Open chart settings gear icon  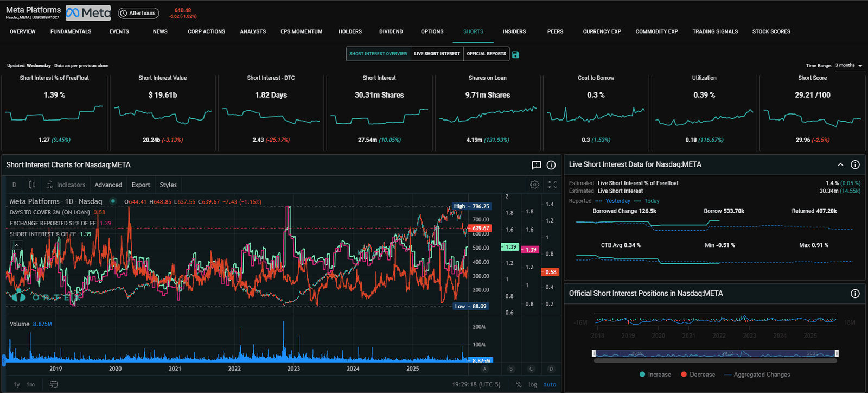point(534,185)
